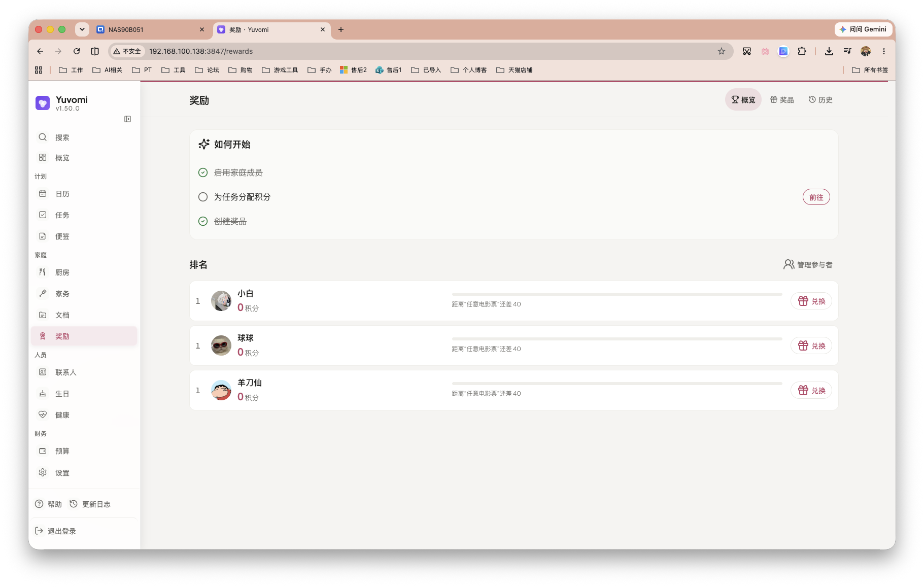
Task: Open the 联系人 contacts page
Action: [x=84, y=372]
